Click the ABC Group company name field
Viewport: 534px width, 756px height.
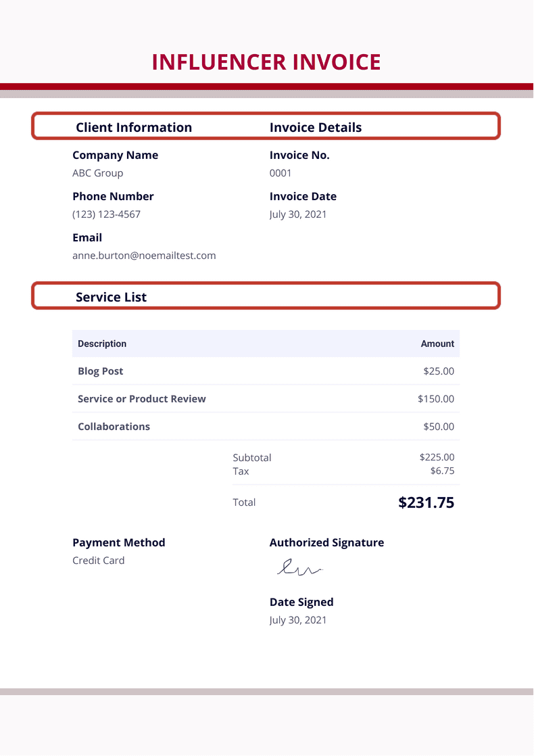point(98,173)
